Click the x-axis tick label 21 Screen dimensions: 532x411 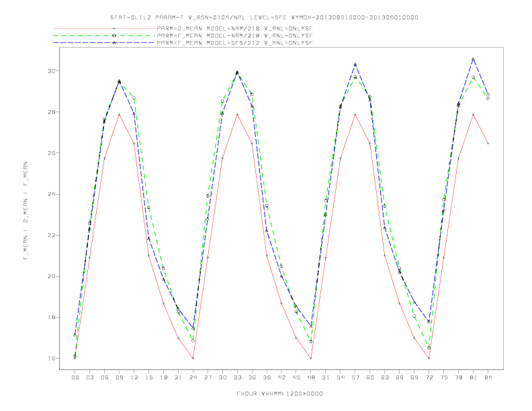178,377
